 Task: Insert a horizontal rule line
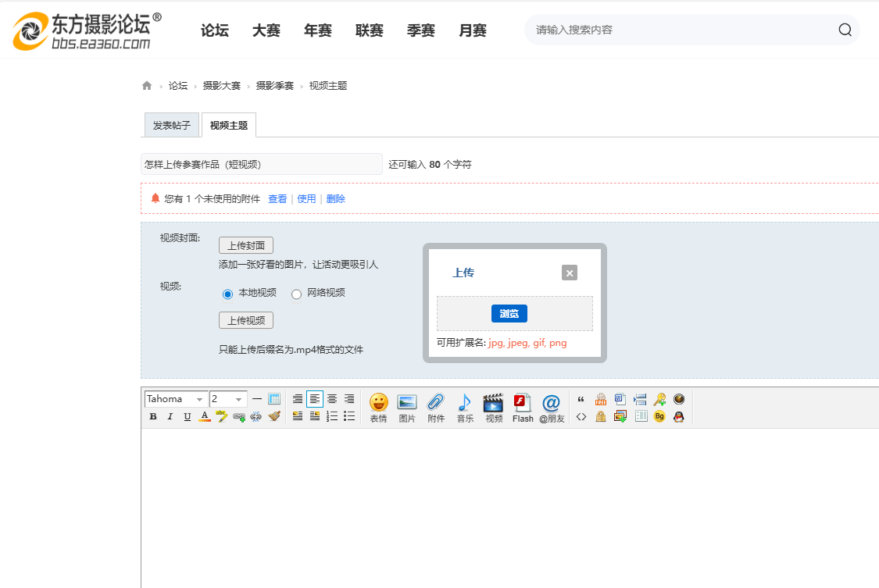click(x=257, y=399)
